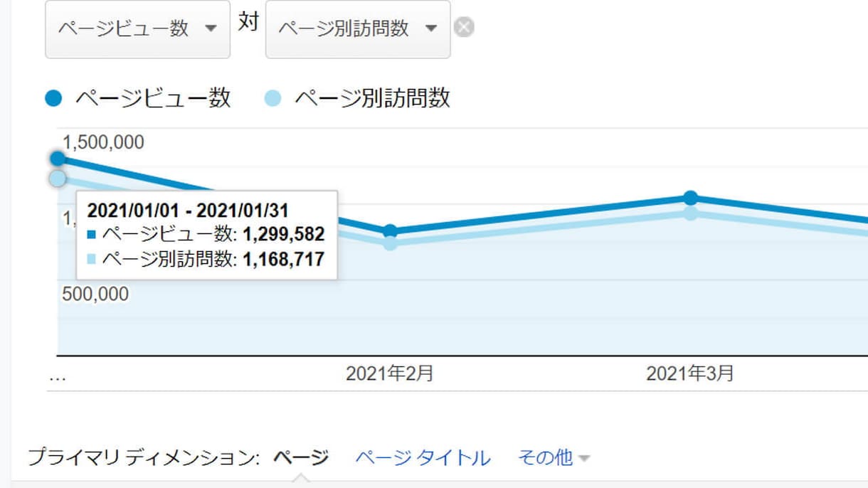Switch primary dimension to ページ タイトル
868x488 pixels.
point(423,457)
